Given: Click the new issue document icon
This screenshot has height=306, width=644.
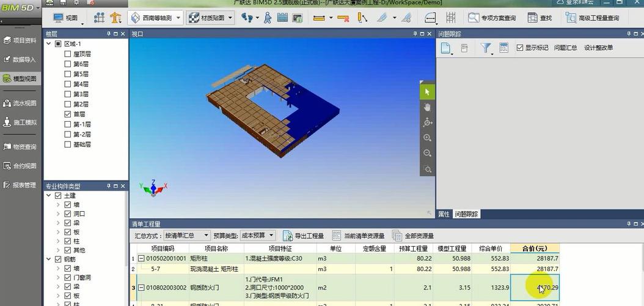Looking at the screenshot, I should (x=445, y=48).
